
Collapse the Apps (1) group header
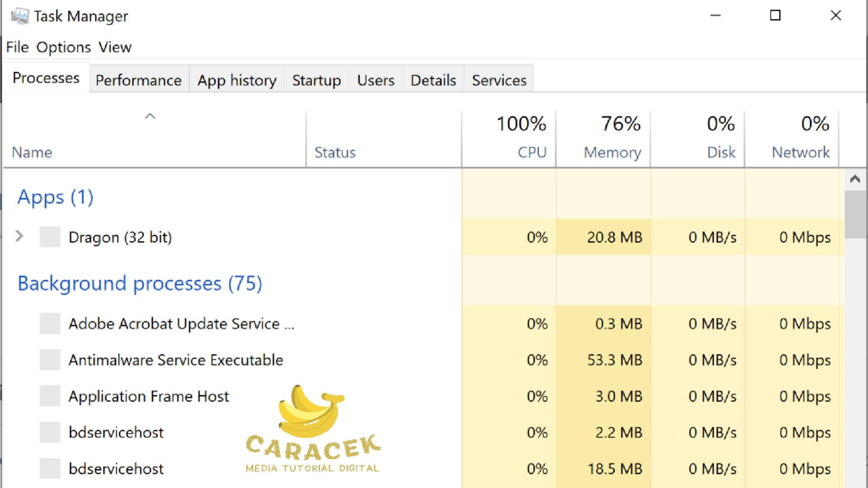pyautogui.click(x=55, y=197)
